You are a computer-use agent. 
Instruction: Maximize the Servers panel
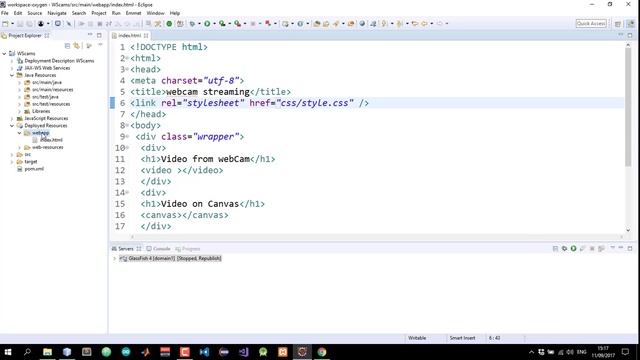(630, 248)
